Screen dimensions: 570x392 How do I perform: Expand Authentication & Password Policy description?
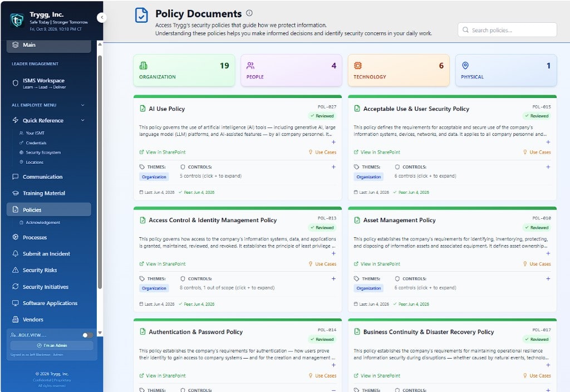pos(333,365)
